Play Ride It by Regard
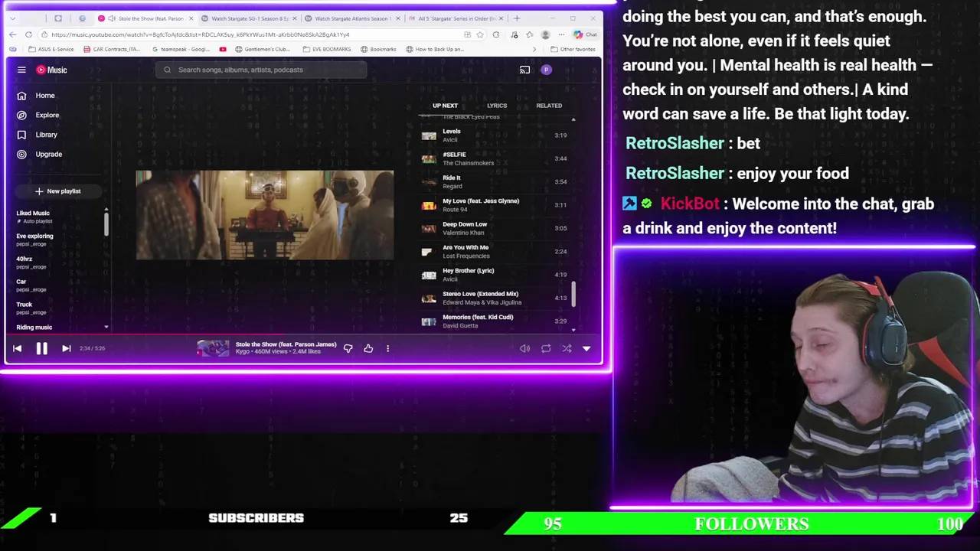This screenshot has height=551, width=980. 495,181
